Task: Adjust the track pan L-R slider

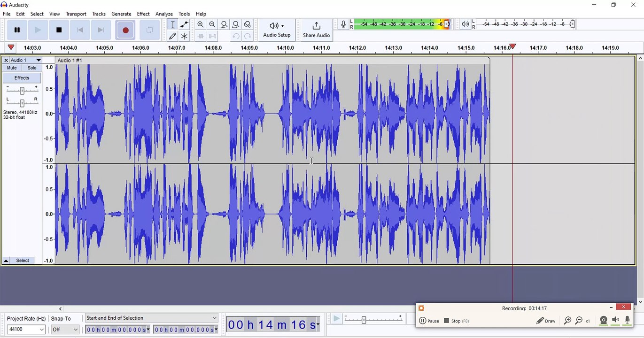Action: 22,103
